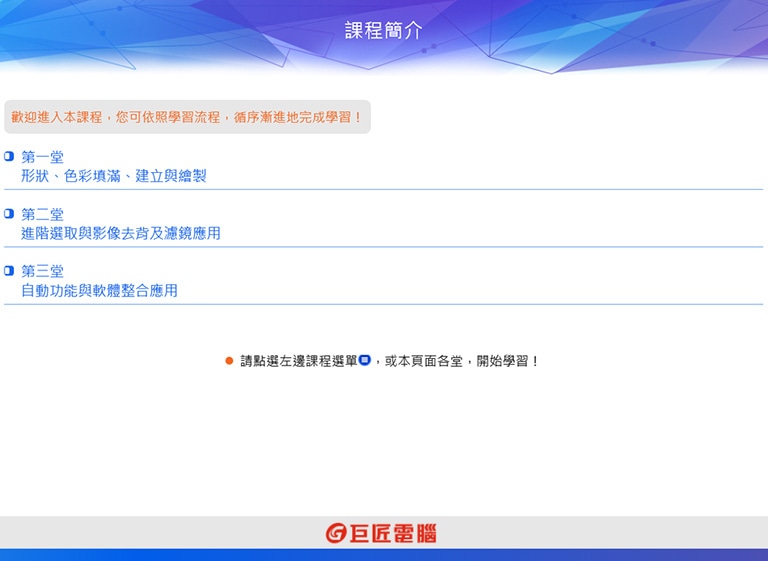Click the orange welcome message 歡迎進入本課程
This screenshot has width=768, height=561.
(x=187, y=117)
